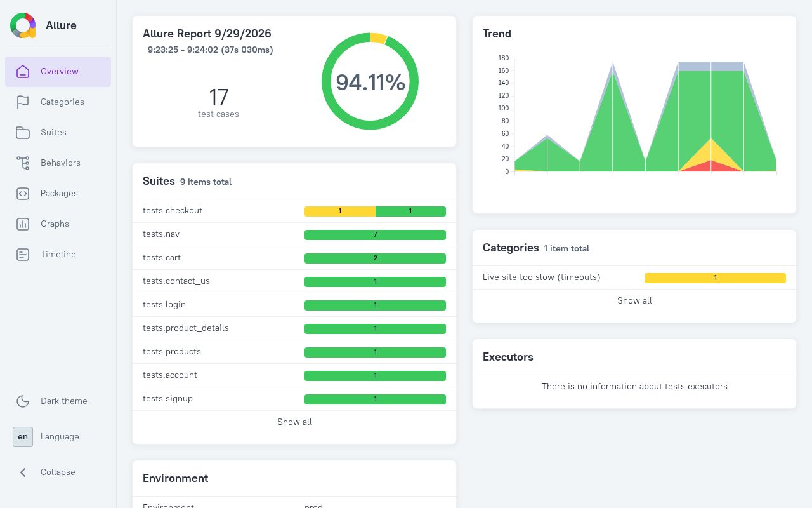Open the tests.signup suite
The height and width of the screenshot is (508, 812).
point(294,399)
